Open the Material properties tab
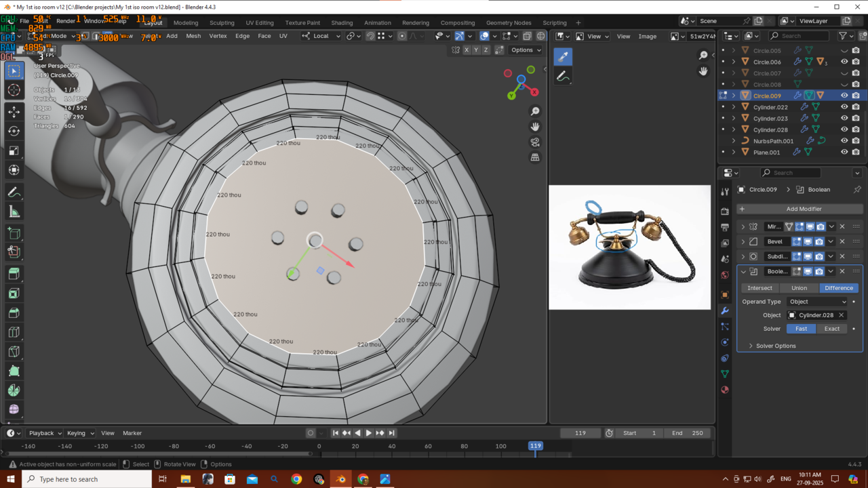868x488 pixels. (725, 390)
